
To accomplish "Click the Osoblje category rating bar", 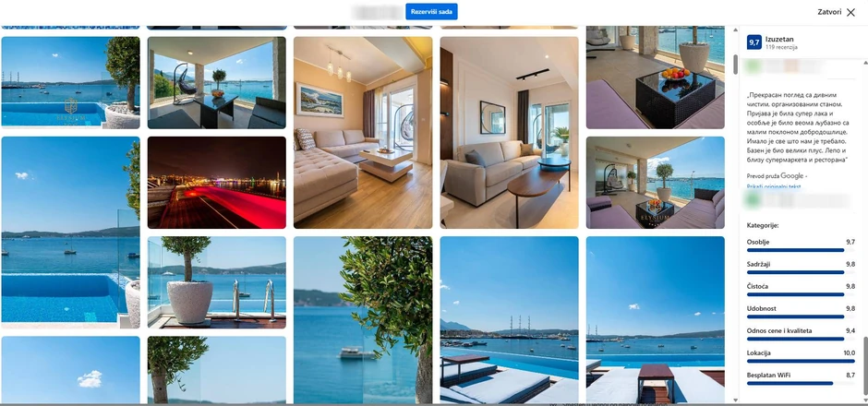I will (801, 250).
